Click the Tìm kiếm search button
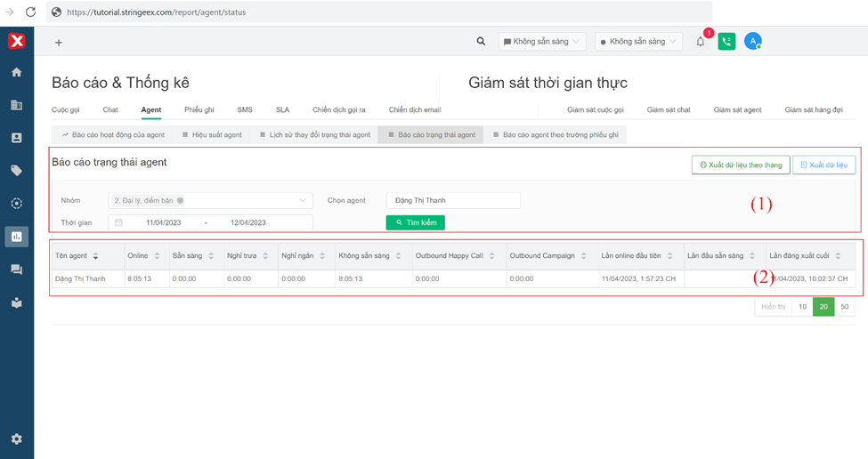The image size is (868, 459). point(415,222)
